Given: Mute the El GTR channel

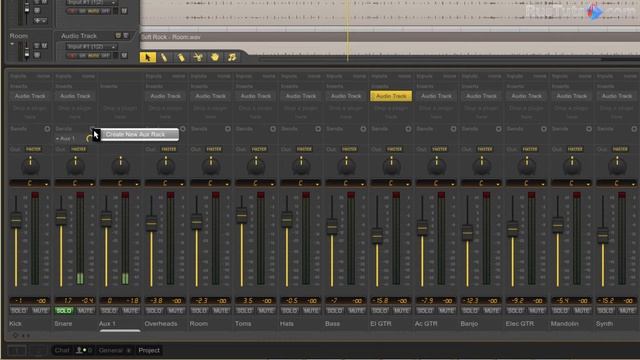Looking at the screenshot, I should point(402,311).
